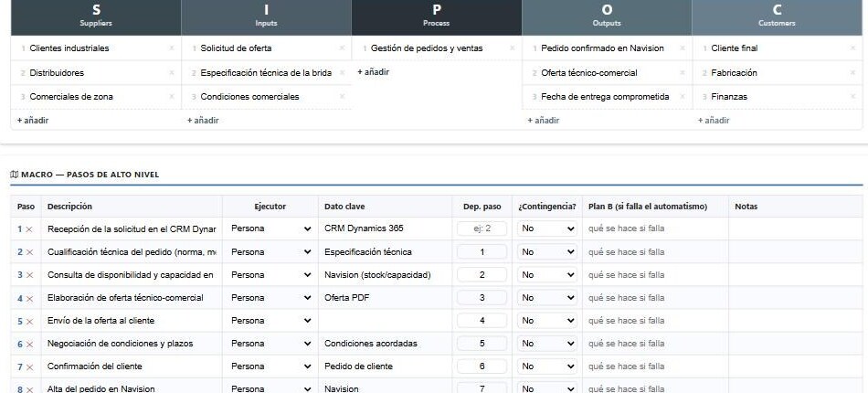
Task: Select the Customers column header
Action: point(778,16)
